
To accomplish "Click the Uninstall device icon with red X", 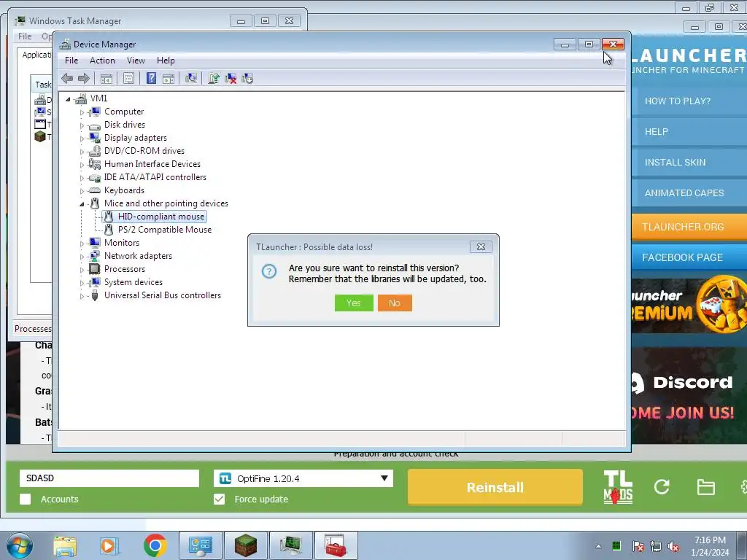I will pos(231,79).
